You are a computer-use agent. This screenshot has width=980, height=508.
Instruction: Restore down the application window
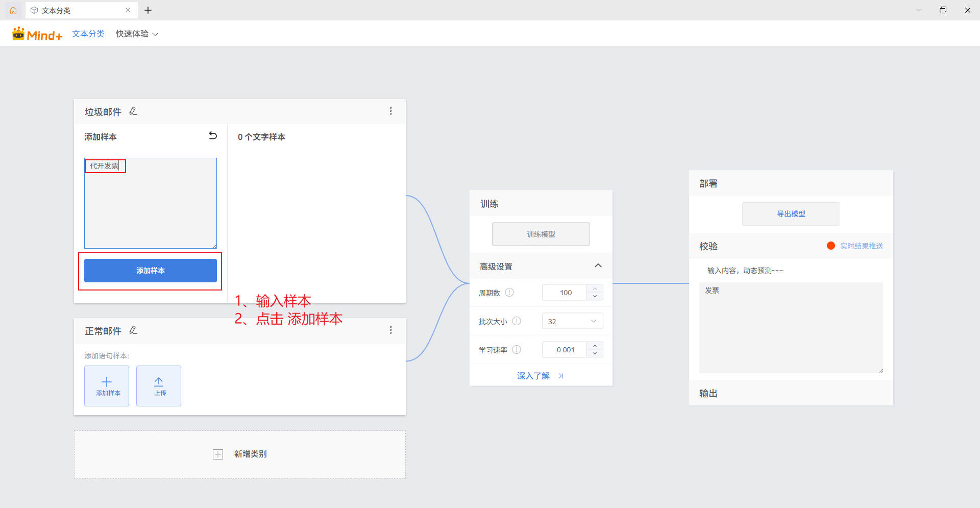(x=943, y=10)
